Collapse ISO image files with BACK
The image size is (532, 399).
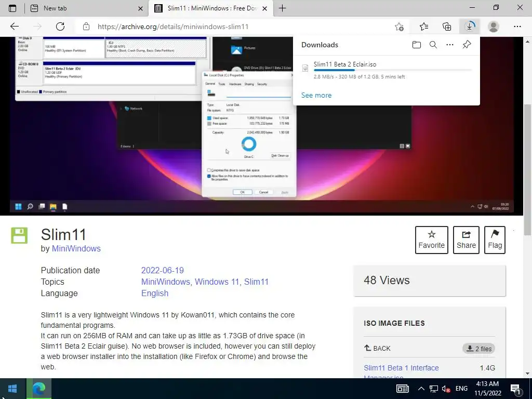click(377, 349)
